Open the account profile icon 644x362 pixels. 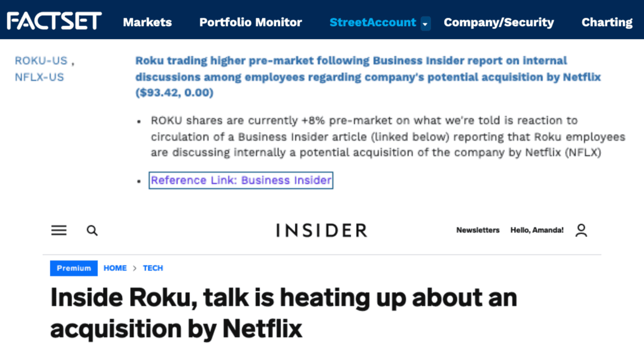[581, 230]
